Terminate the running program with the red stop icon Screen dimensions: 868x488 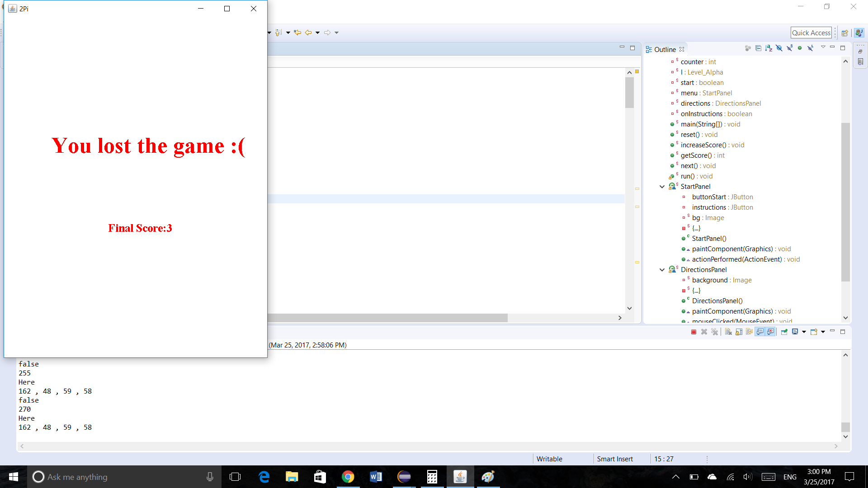click(693, 332)
